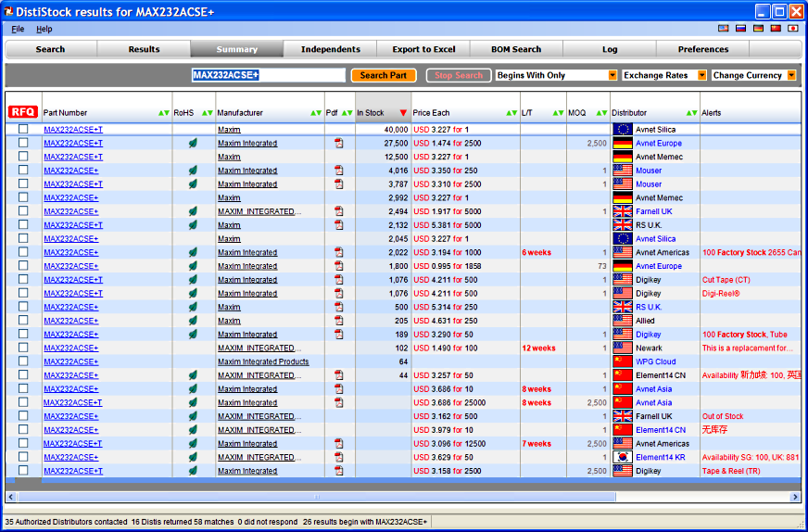
Task: Click UK flag beside Farnell UK 2,494 row
Action: pos(623,211)
